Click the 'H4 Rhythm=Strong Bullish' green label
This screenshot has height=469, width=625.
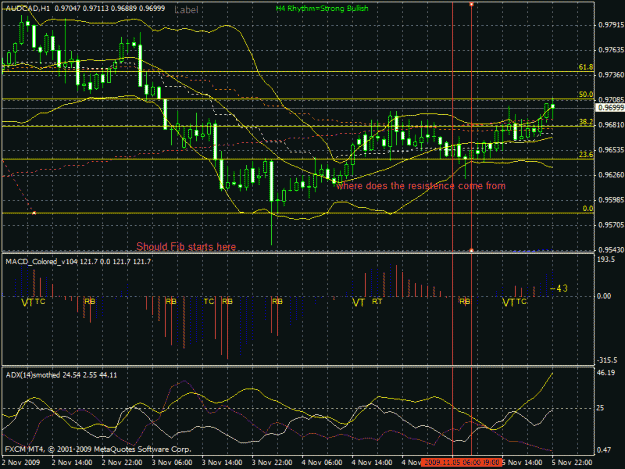pyautogui.click(x=322, y=8)
